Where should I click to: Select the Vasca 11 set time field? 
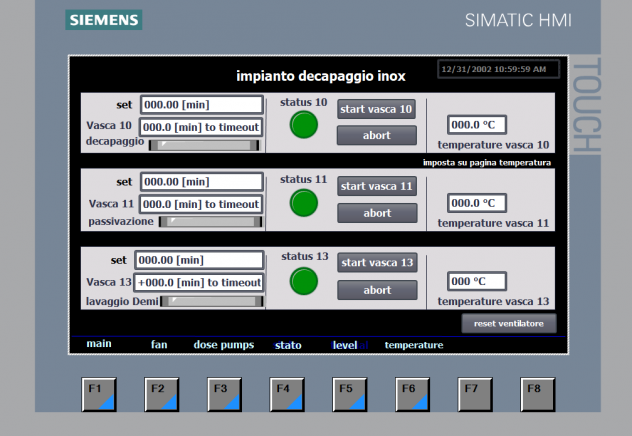pyautogui.click(x=202, y=182)
